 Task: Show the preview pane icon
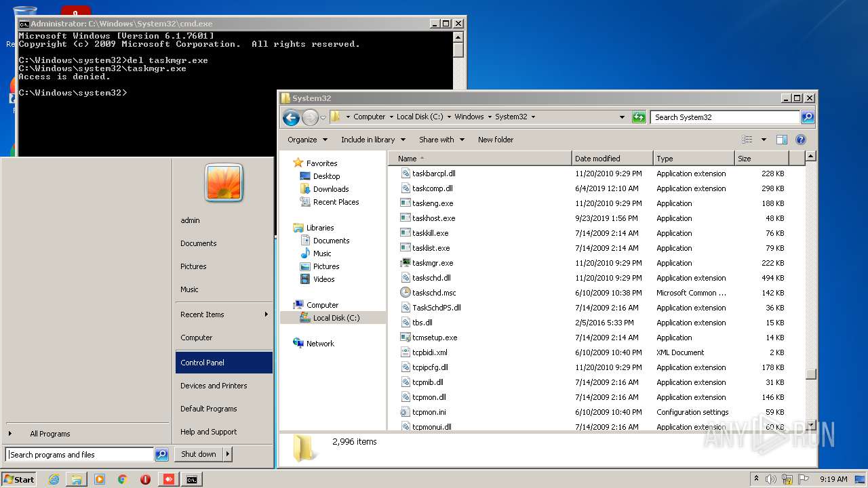click(781, 140)
